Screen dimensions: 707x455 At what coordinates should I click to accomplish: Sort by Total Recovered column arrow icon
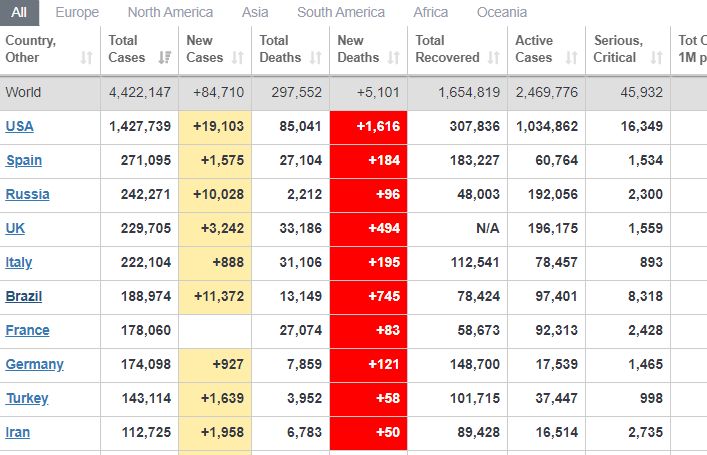(494, 58)
